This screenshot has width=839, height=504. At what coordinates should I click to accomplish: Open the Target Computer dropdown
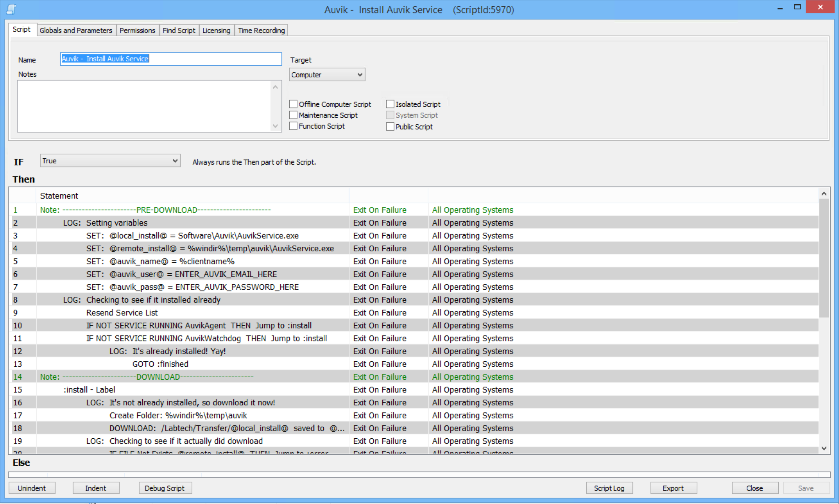[x=327, y=75]
